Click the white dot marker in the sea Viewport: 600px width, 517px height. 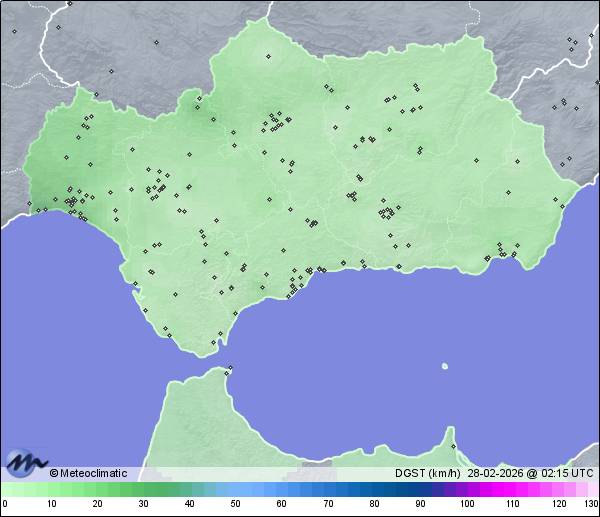tap(445, 366)
